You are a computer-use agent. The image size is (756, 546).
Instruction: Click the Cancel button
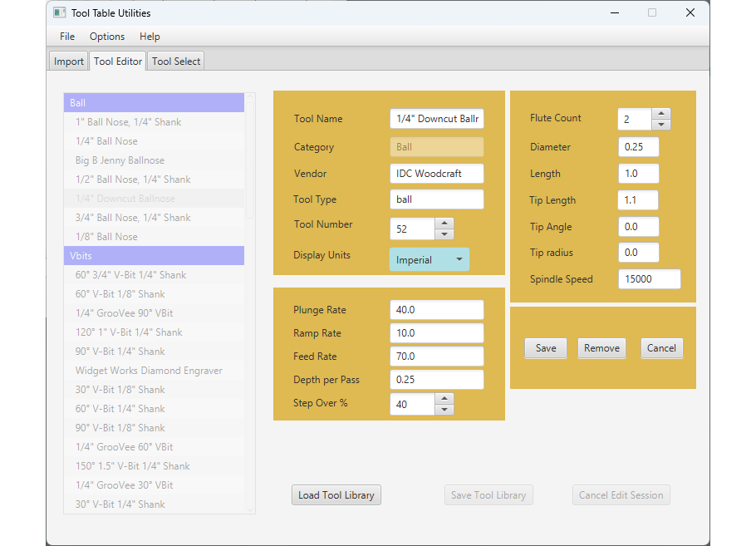[x=661, y=348]
